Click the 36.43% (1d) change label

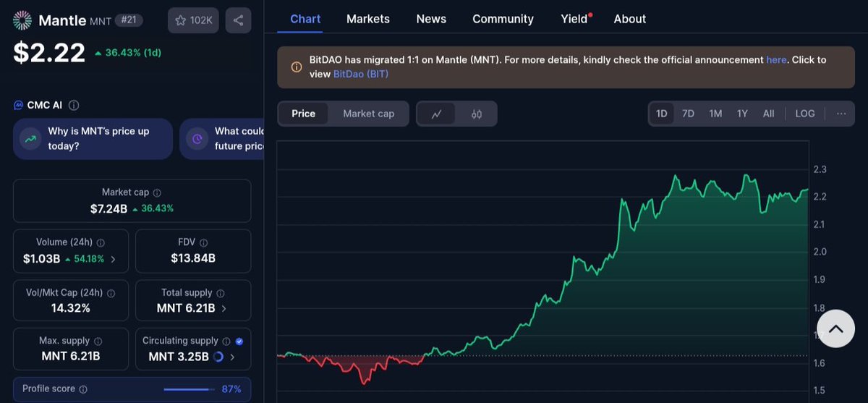[x=128, y=53]
